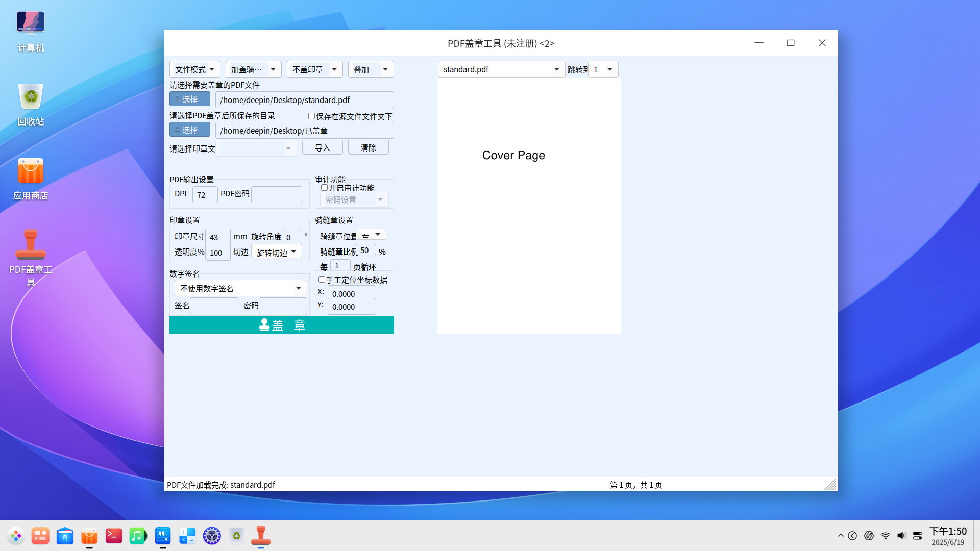
Task: Open the 叠加 dropdown
Action: 371,69
